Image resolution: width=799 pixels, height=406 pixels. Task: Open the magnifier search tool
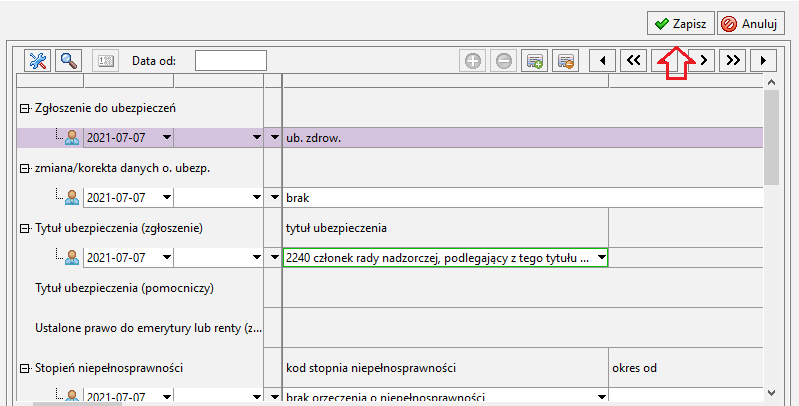pos(68,61)
